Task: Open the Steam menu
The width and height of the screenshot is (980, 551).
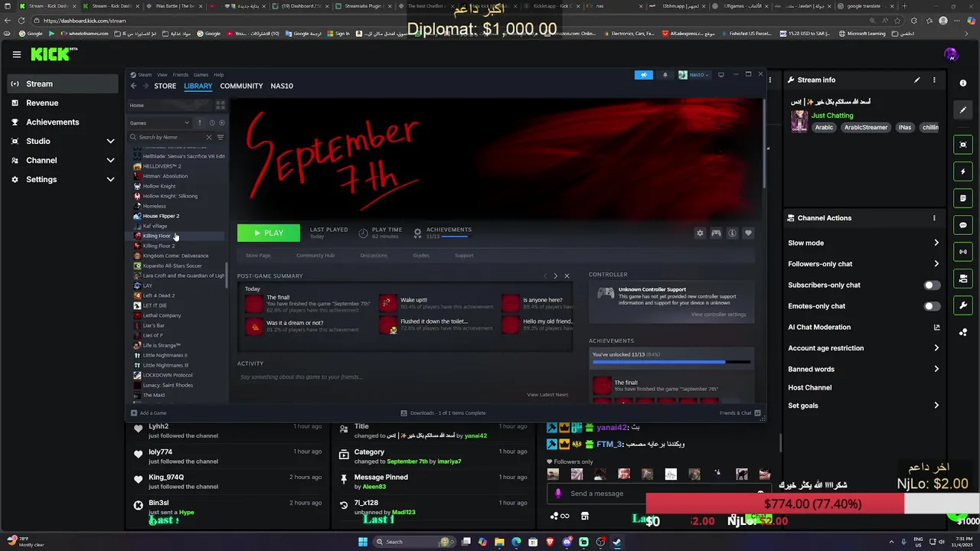Action: point(145,75)
